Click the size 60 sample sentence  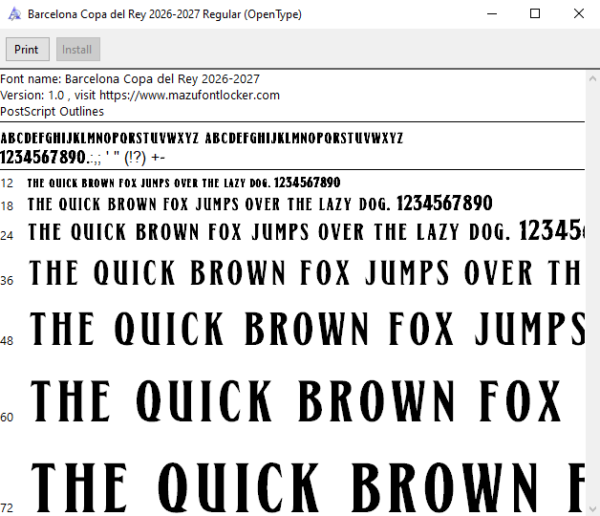[296, 401]
